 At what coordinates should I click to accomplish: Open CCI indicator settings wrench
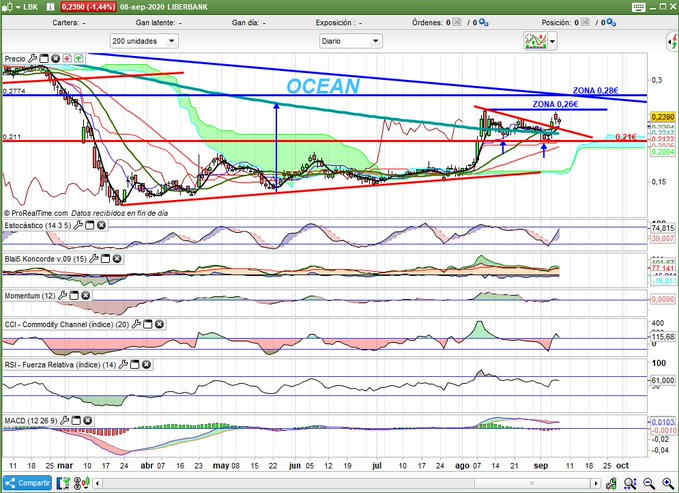point(136,324)
